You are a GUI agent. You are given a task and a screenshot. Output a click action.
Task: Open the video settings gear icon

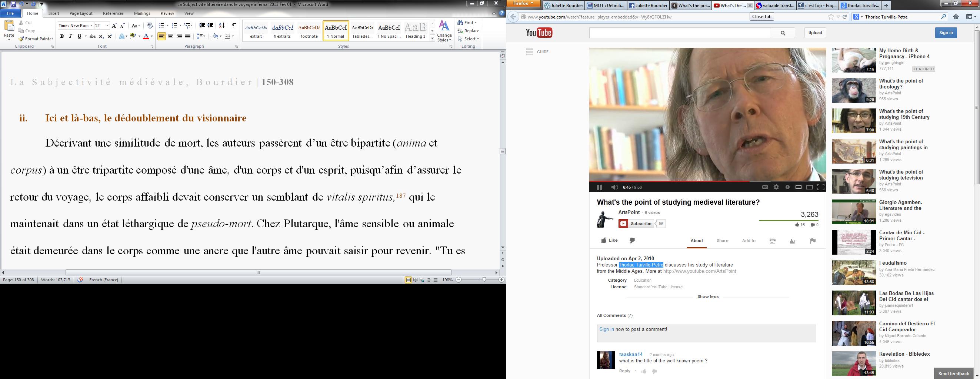[x=776, y=187]
